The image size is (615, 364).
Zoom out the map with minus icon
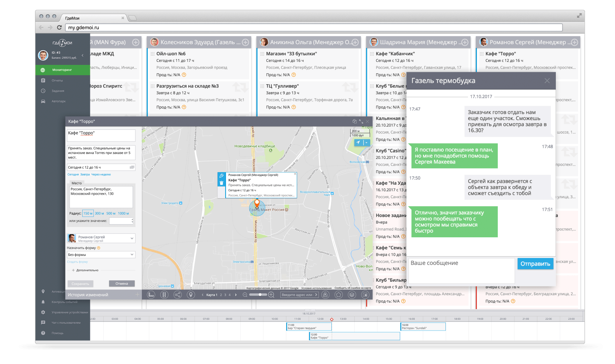point(245,295)
